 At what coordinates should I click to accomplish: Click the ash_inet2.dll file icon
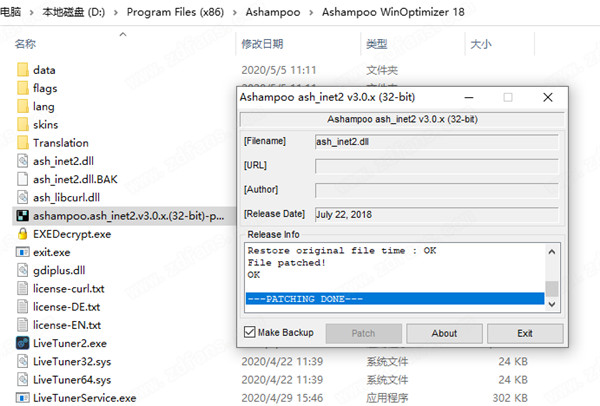(23, 161)
